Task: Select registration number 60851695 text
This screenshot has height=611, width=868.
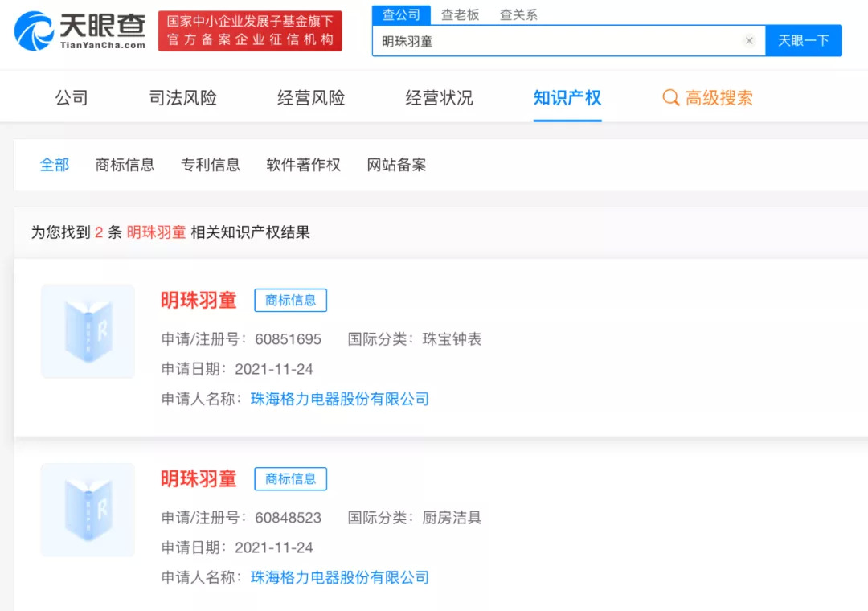Action: click(x=288, y=339)
